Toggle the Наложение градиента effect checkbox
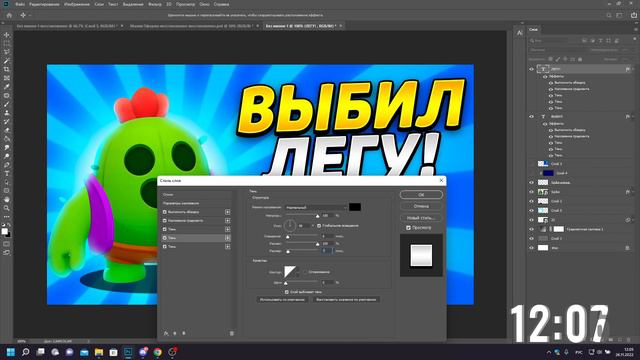 coord(165,220)
